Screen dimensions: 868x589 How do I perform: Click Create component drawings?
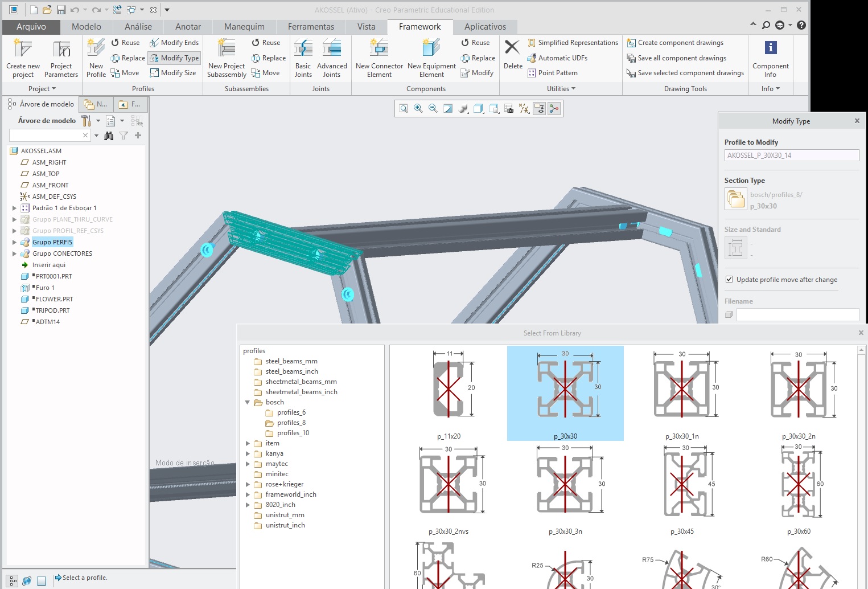click(675, 43)
